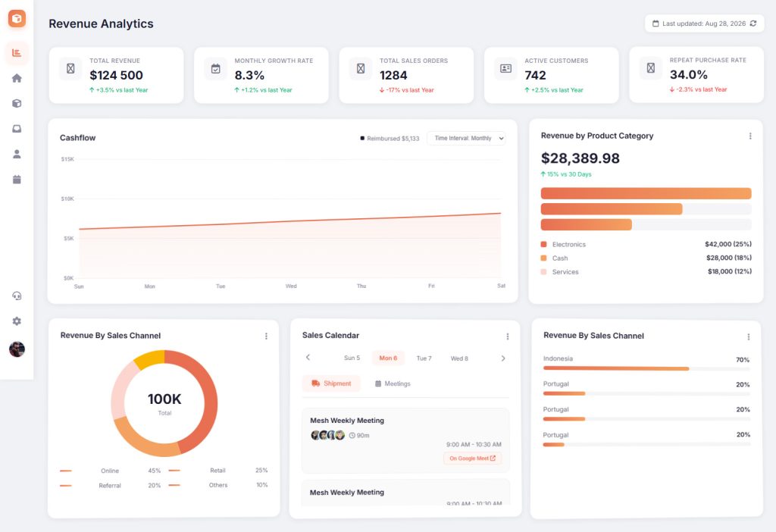Click the $42,000 (25%) Electronics value
Screen dimensions: 776x532
tap(728, 244)
